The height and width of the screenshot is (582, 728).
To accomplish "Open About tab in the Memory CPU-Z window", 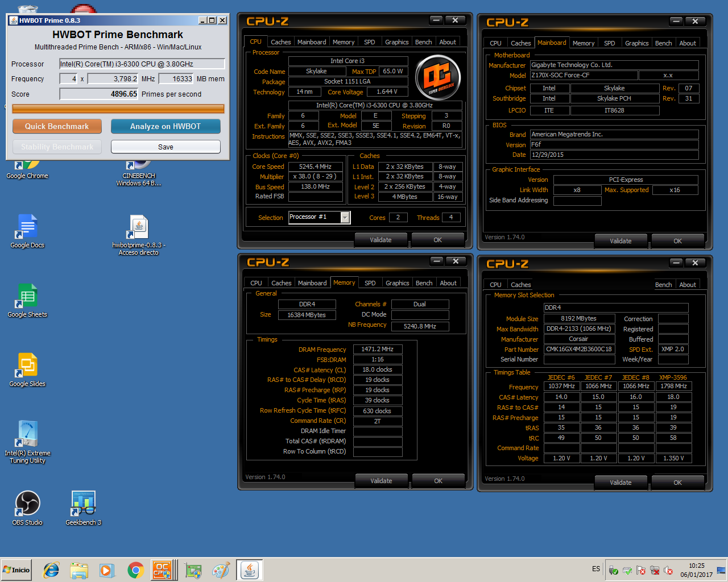I will 448,283.
